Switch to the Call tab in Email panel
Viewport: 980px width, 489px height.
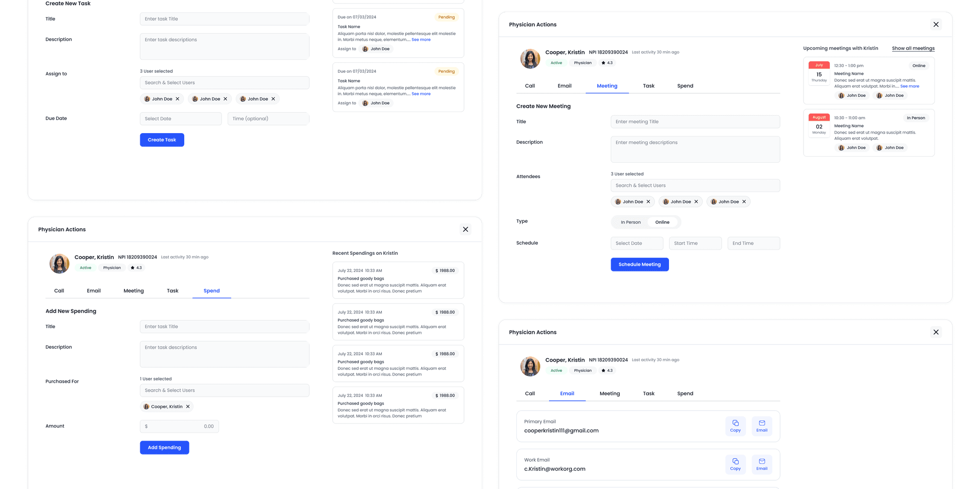[x=530, y=393]
